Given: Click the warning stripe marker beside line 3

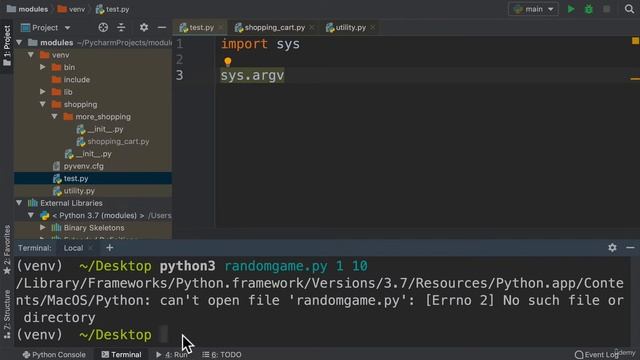Looking at the screenshot, I should [635, 79].
